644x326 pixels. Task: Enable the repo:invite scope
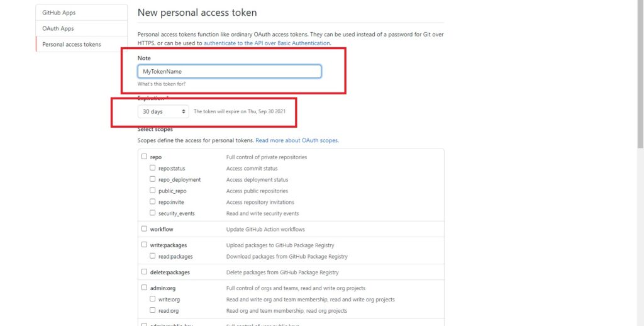click(152, 202)
